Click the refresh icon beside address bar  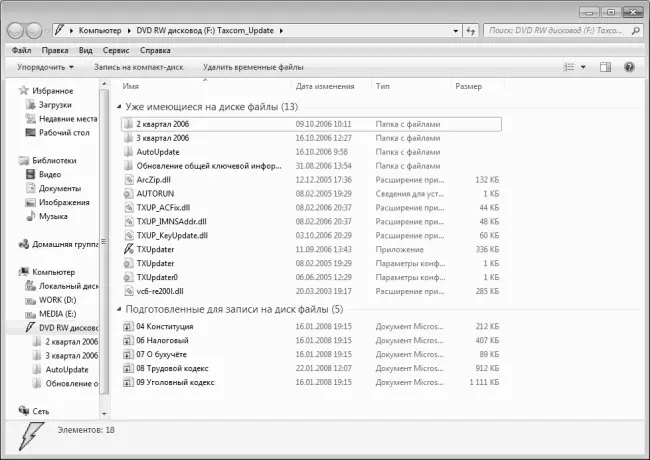click(471, 31)
